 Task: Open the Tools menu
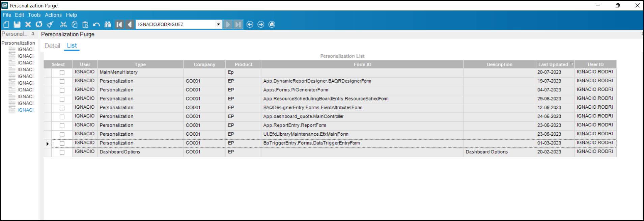coord(34,15)
